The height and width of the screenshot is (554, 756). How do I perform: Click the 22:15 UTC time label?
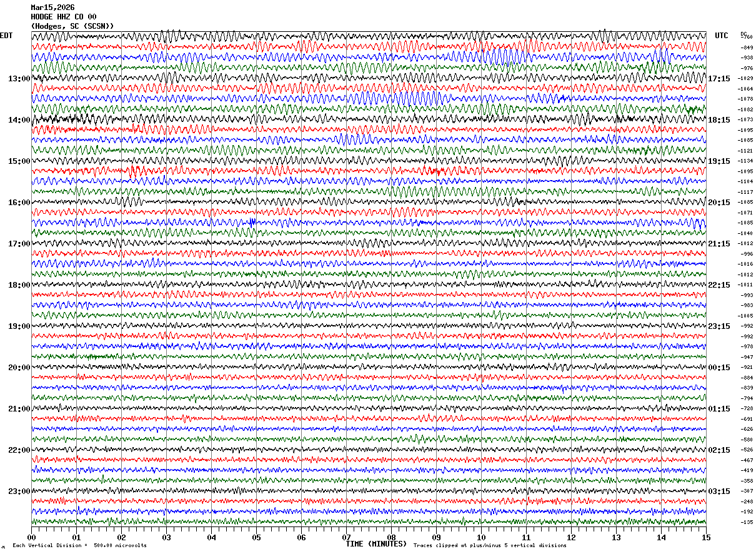719,285
